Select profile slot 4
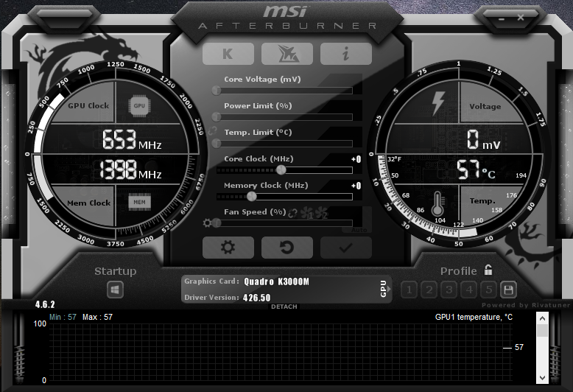Viewport: 573px width, 392px height. click(x=469, y=290)
